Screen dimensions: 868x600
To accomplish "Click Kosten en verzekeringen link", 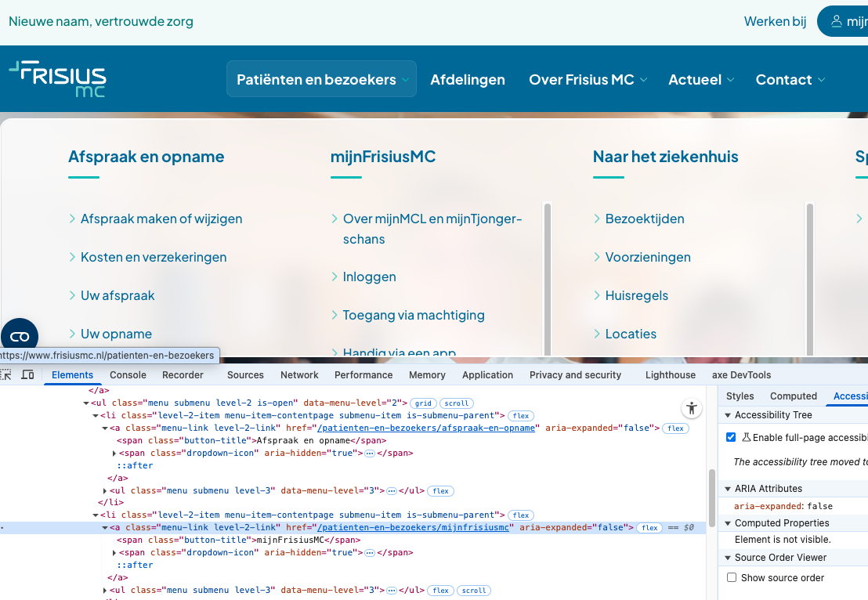I will coord(154,257).
